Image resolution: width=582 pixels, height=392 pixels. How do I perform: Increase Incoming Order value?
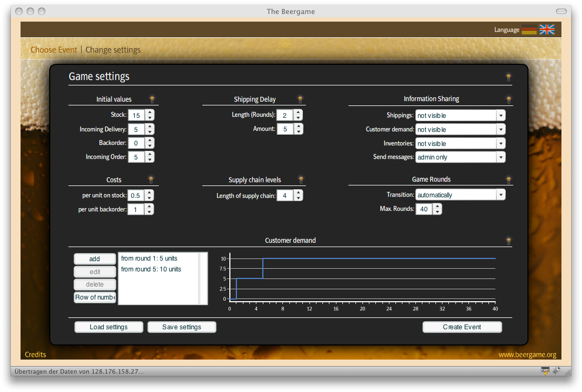[150, 154]
